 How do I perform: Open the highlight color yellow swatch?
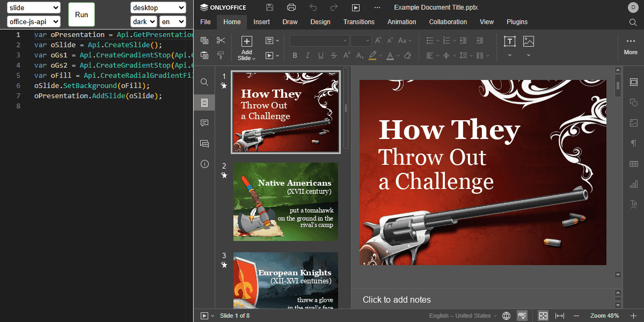click(x=373, y=55)
